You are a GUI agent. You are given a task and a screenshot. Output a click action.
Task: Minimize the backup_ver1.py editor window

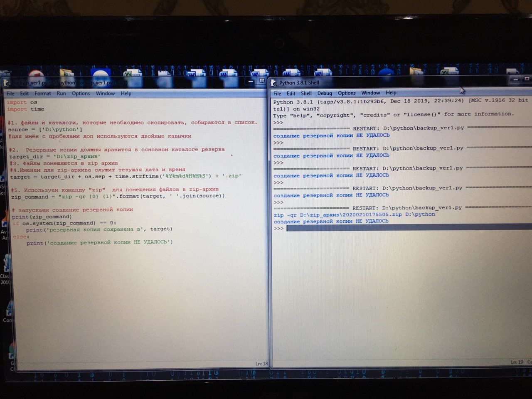[x=251, y=81]
